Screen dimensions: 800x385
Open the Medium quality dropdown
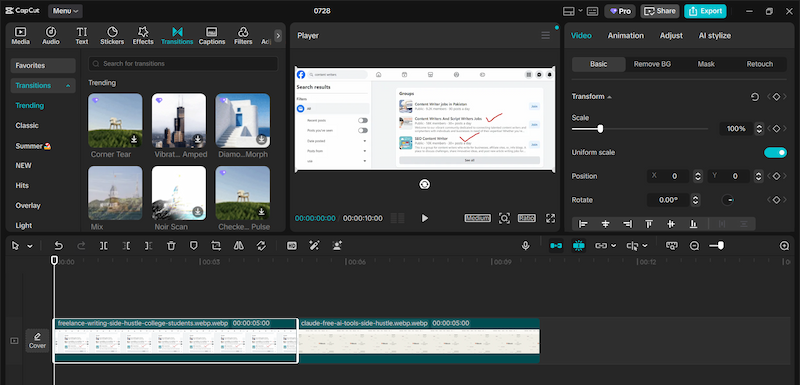tap(477, 218)
